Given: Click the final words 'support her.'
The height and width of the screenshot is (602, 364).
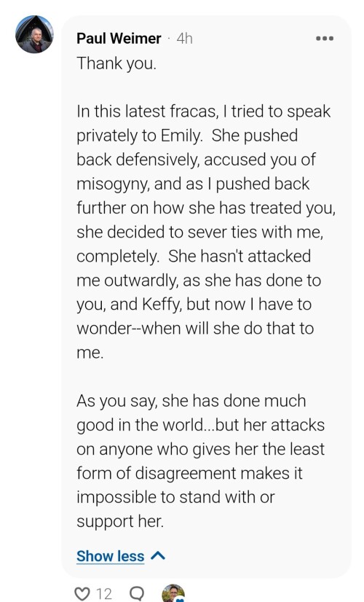Looking at the screenshot, I should coord(120,521).
